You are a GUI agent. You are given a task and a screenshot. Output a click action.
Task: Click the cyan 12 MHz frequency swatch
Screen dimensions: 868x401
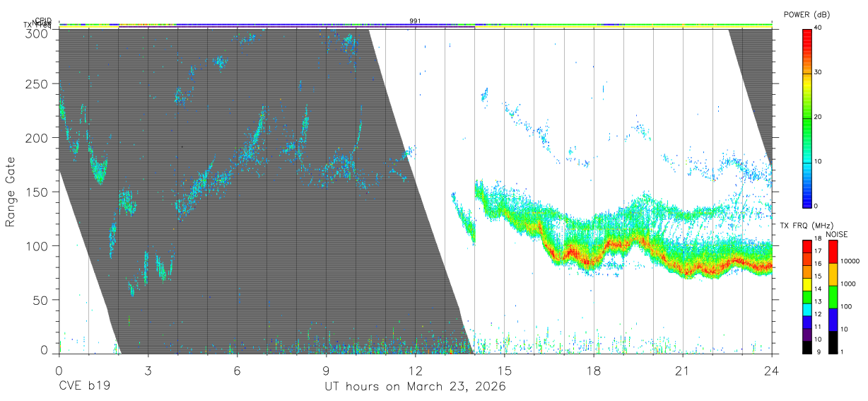807,310
